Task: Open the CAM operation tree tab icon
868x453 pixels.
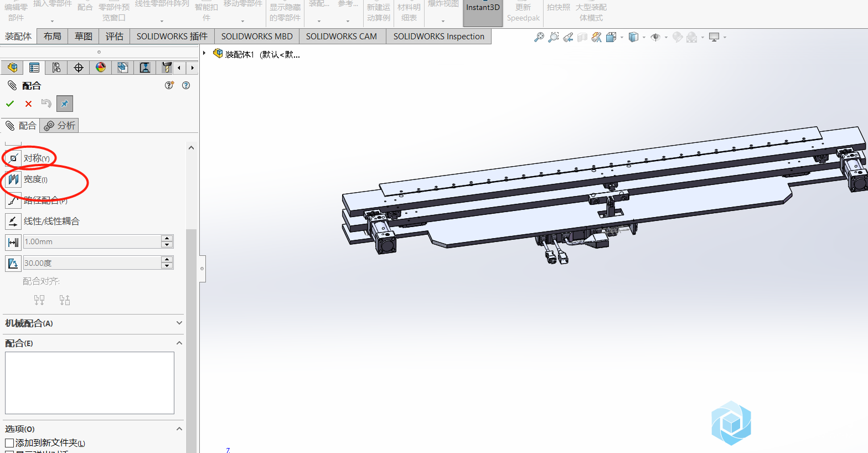Action: (x=145, y=68)
